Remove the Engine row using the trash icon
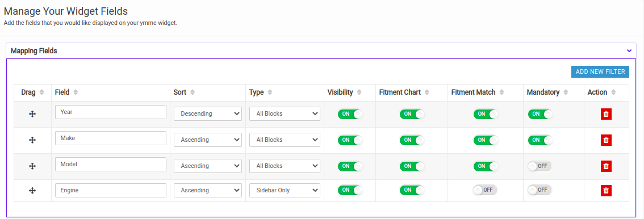 point(606,190)
